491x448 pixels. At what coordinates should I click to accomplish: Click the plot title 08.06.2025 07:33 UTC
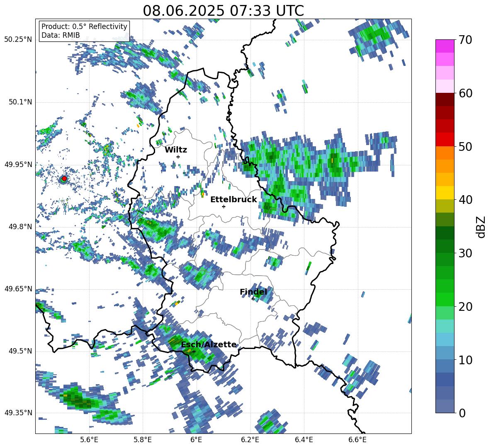pyautogui.click(x=223, y=11)
